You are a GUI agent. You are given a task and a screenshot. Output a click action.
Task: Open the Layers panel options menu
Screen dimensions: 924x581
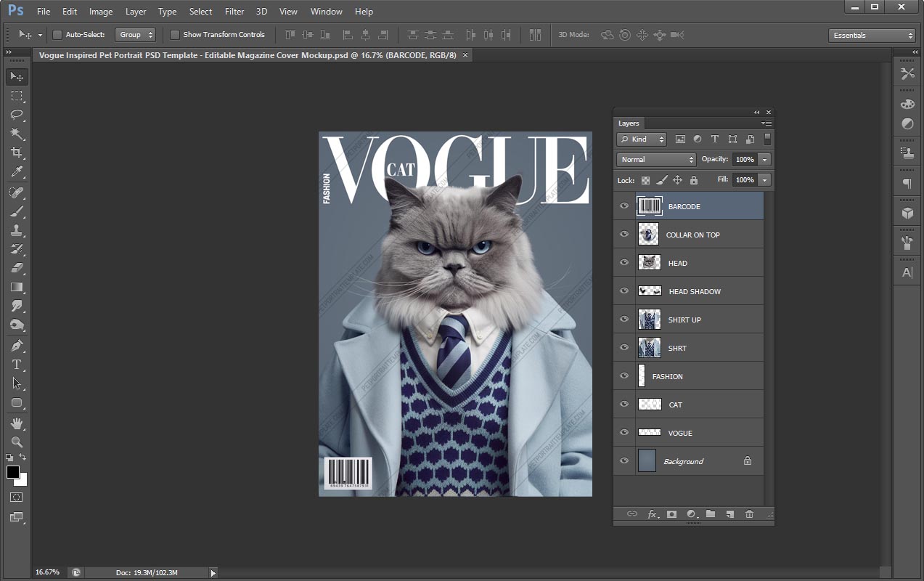coord(766,123)
